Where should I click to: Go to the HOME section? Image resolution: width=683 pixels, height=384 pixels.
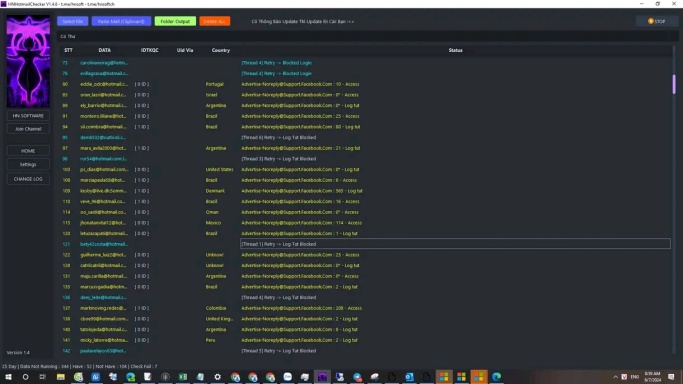pos(28,151)
